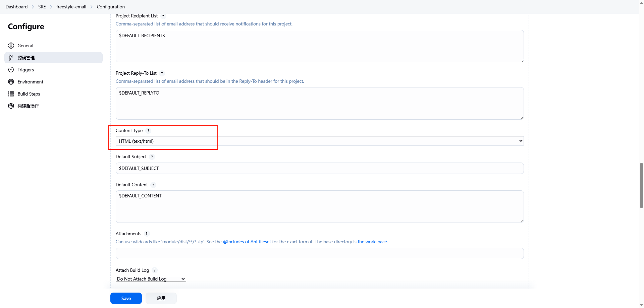644x308 pixels.
Task: Open the Content Type dropdown
Action: 319,141
